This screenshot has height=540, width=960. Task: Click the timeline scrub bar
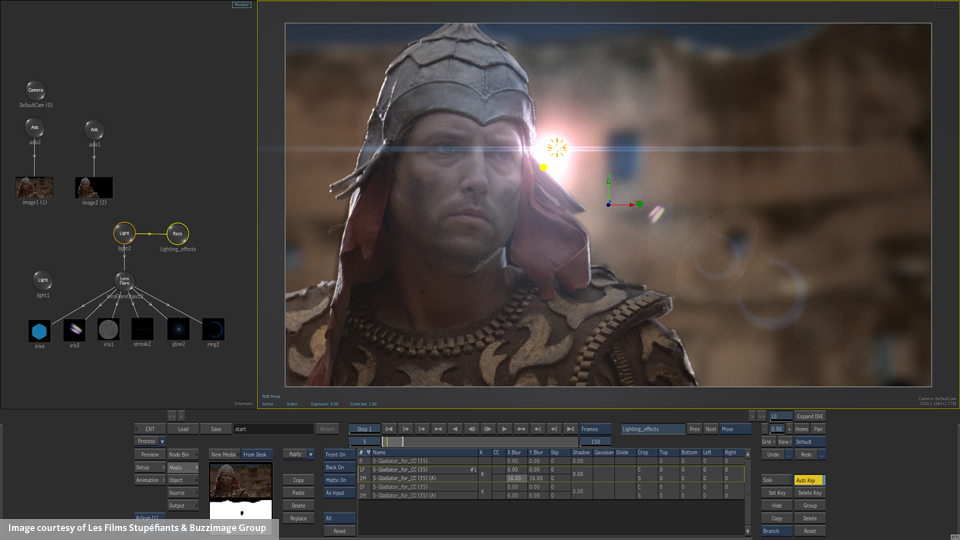(480, 441)
